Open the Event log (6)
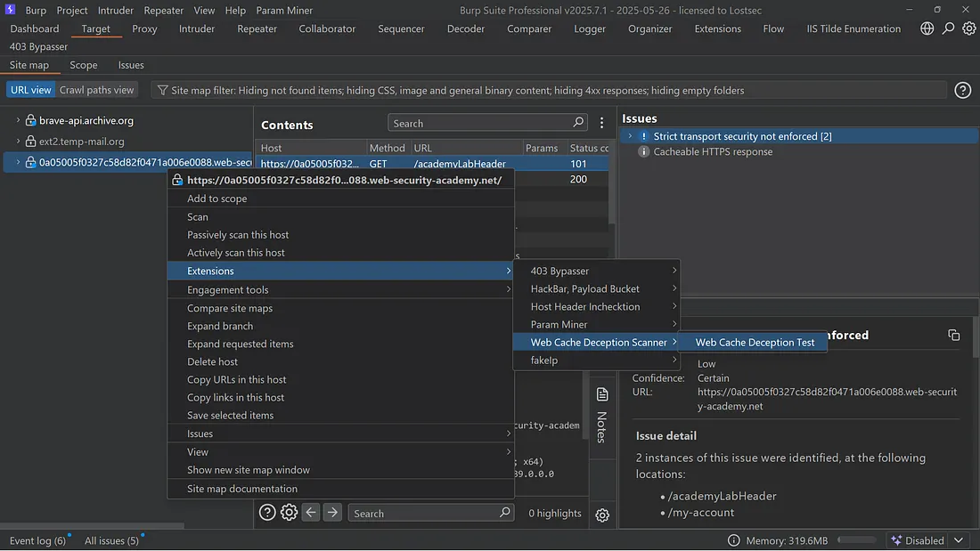The height and width of the screenshot is (551, 980). pos(37,540)
